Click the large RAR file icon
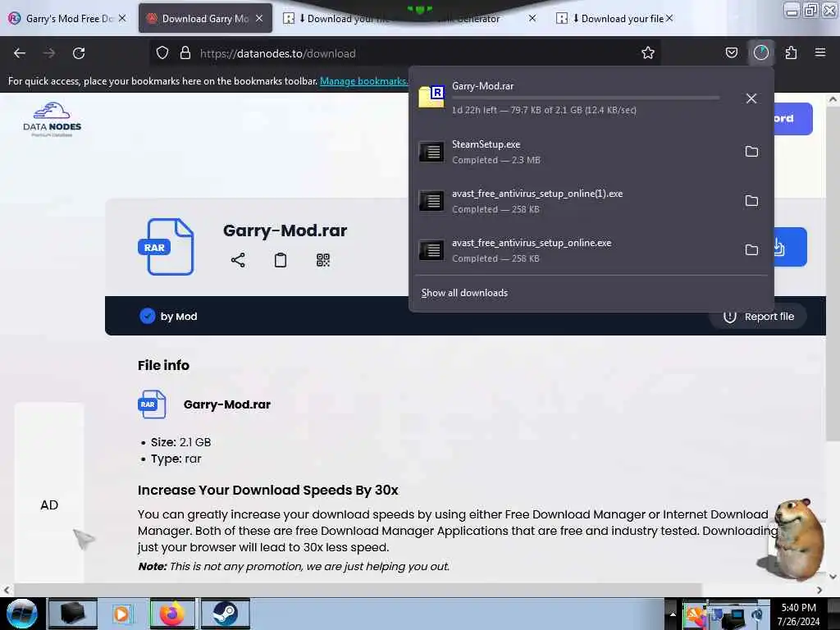 pos(166,246)
